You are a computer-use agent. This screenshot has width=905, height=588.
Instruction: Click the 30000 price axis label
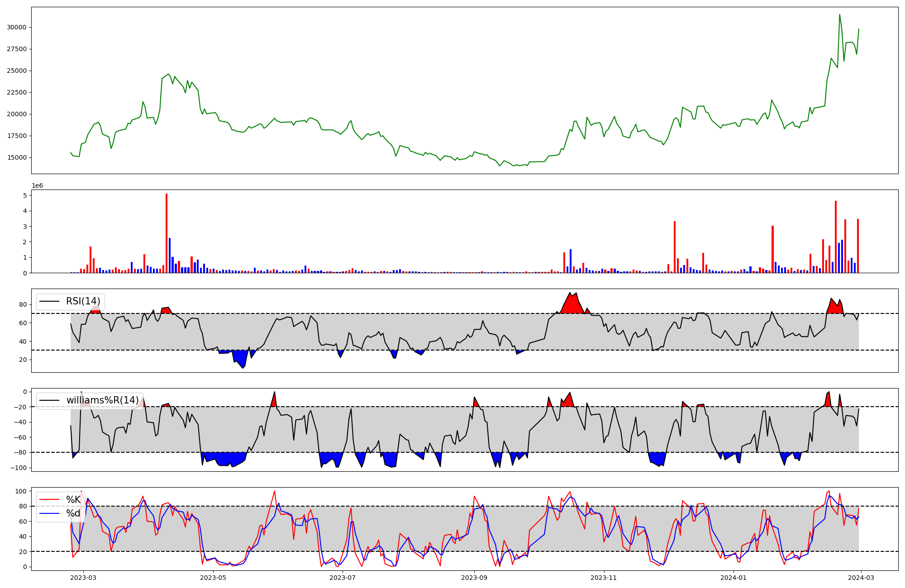pyautogui.click(x=16, y=27)
